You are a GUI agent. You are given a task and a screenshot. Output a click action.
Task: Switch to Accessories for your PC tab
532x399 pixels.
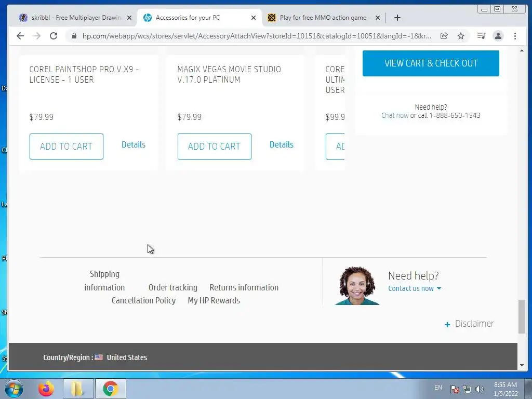point(198,18)
